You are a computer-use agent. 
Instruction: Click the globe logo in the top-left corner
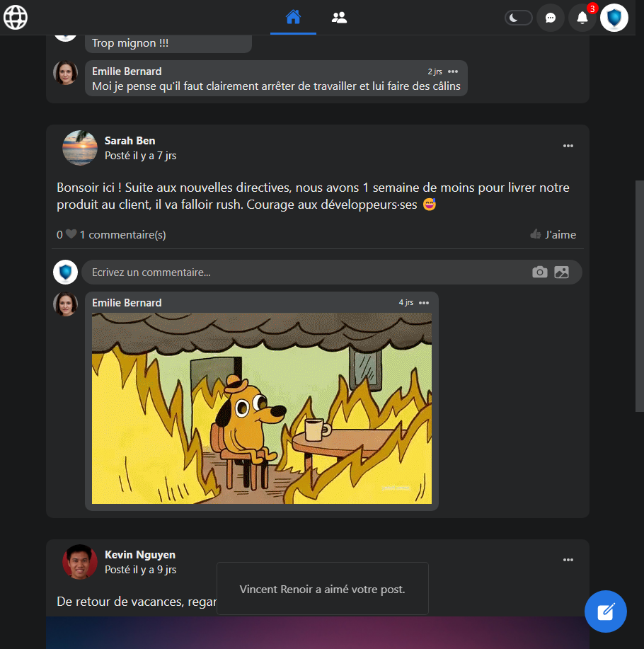pos(16,17)
